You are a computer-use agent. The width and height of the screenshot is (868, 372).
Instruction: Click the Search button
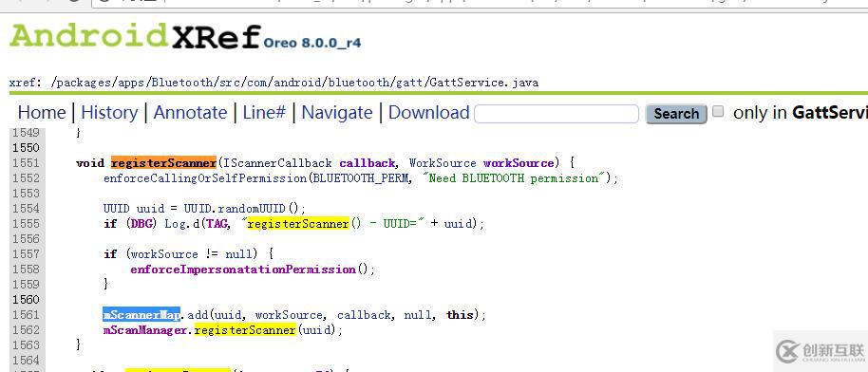[676, 114]
